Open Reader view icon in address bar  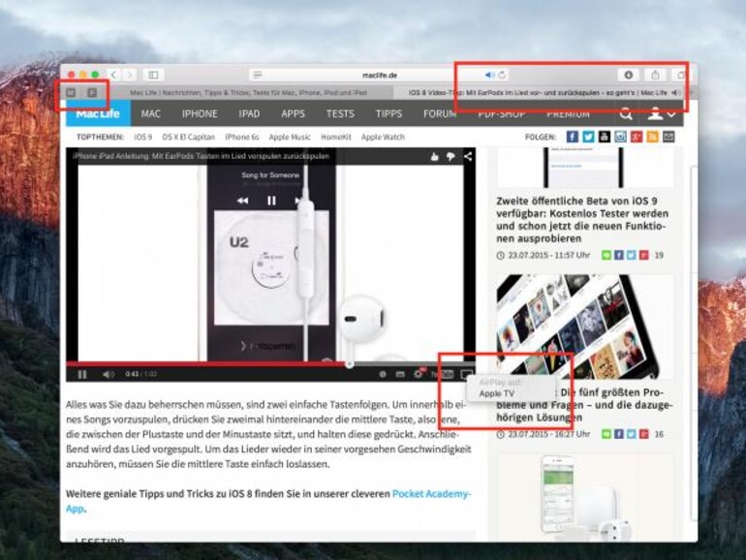(x=258, y=75)
